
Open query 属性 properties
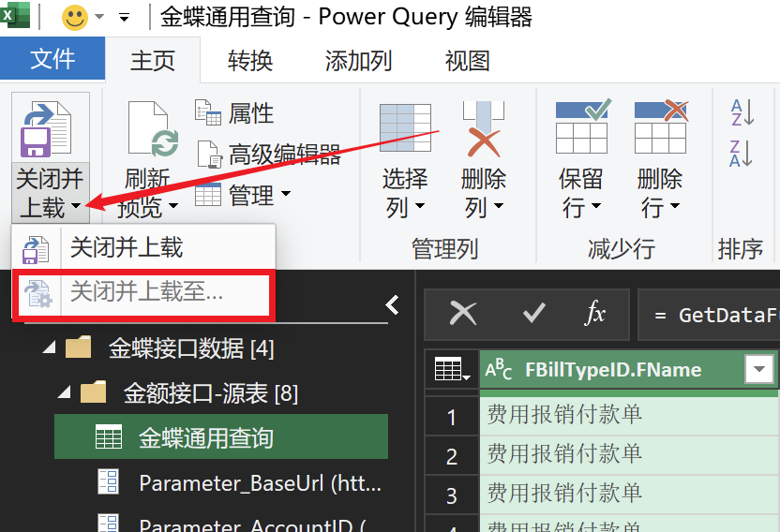click(234, 113)
